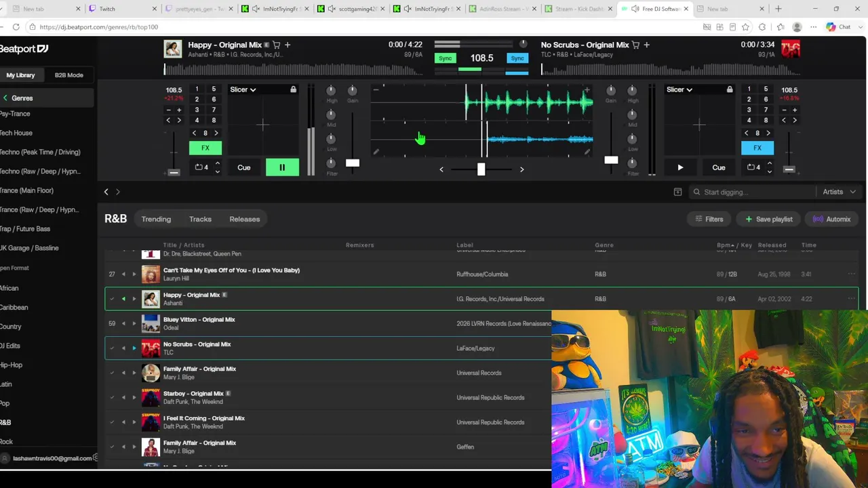868x488 pixels.
Task: Click the left deck tempo minus button
Action: [169, 110]
